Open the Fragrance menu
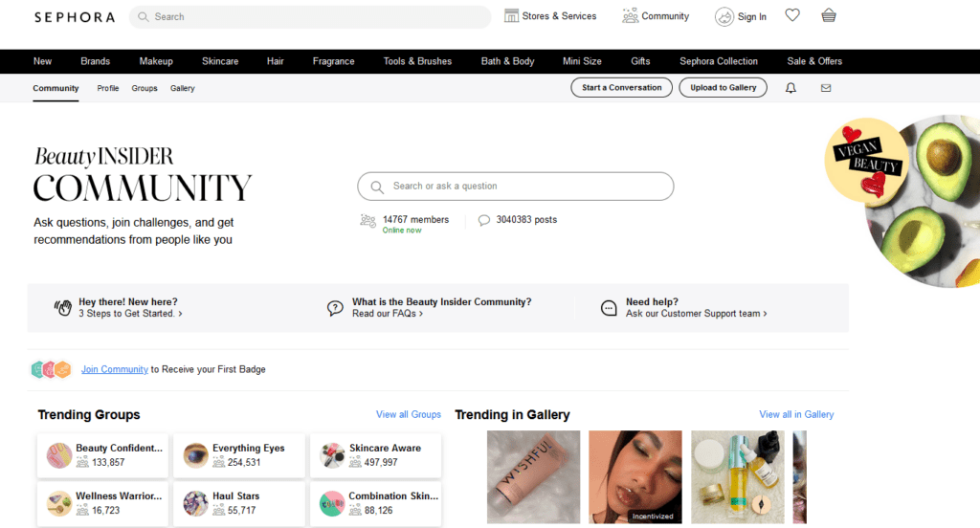The height and width of the screenshot is (528, 980). 333,61
